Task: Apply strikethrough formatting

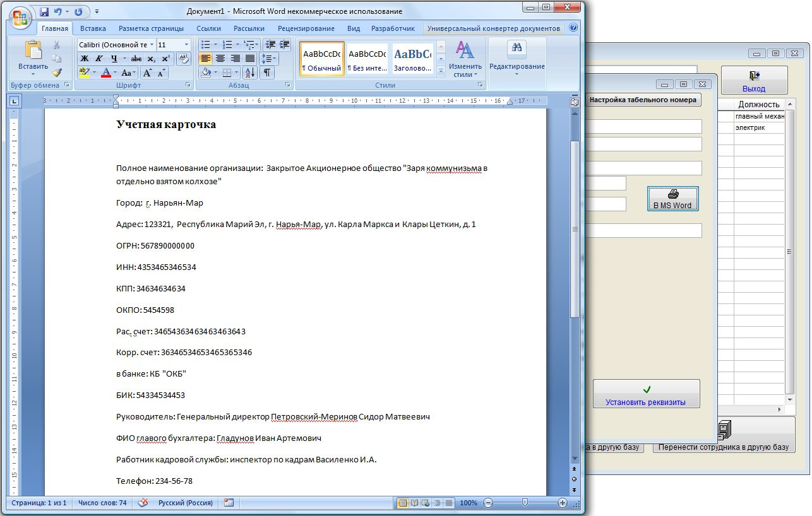Action: 137,59
